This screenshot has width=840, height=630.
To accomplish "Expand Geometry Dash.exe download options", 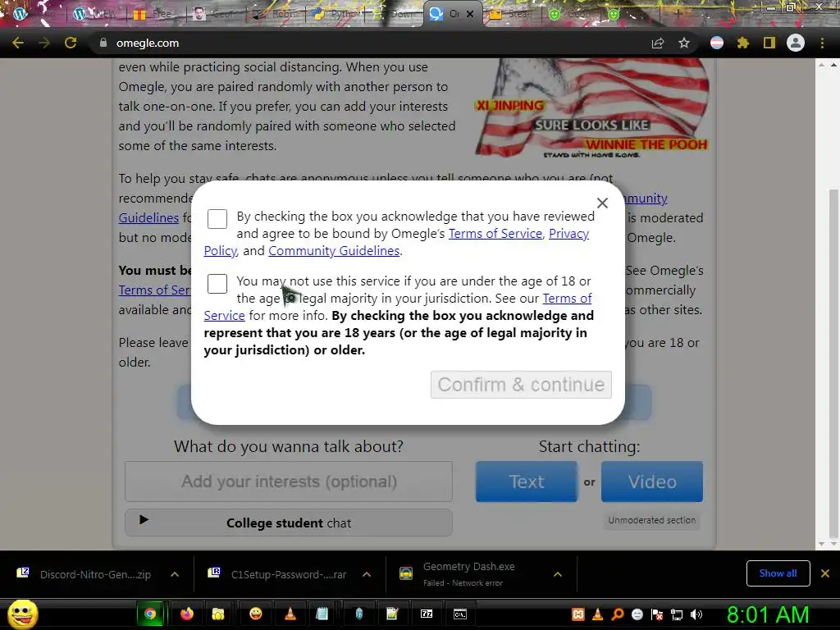I will (x=558, y=574).
